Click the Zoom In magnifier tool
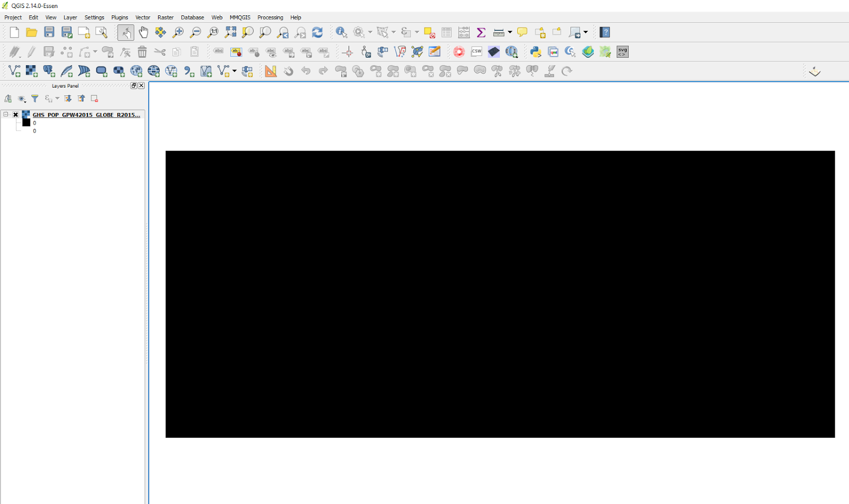The width and height of the screenshot is (849, 504). click(x=178, y=32)
